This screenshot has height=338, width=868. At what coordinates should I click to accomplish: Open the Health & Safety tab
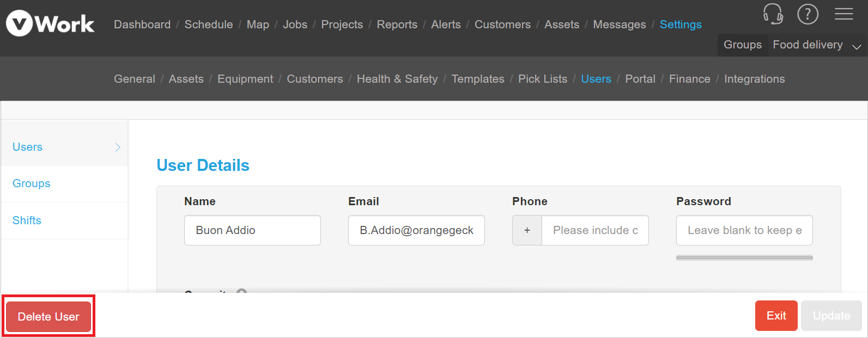click(x=397, y=79)
